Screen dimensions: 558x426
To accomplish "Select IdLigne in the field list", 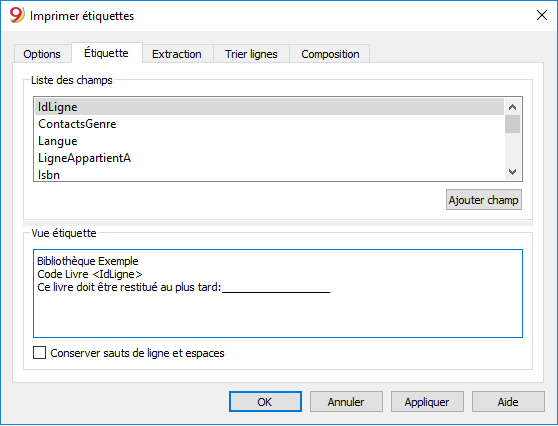I will [269, 107].
